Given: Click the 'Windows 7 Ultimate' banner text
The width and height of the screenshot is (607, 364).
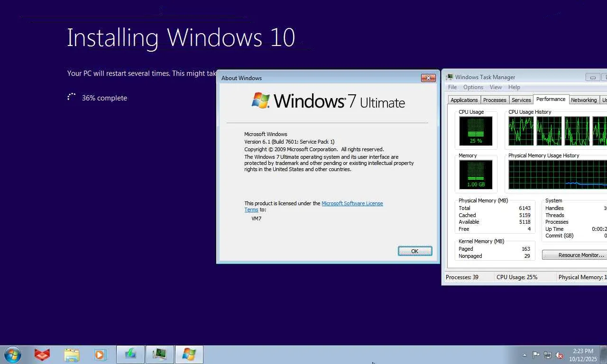Looking at the screenshot, I should point(339,101).
